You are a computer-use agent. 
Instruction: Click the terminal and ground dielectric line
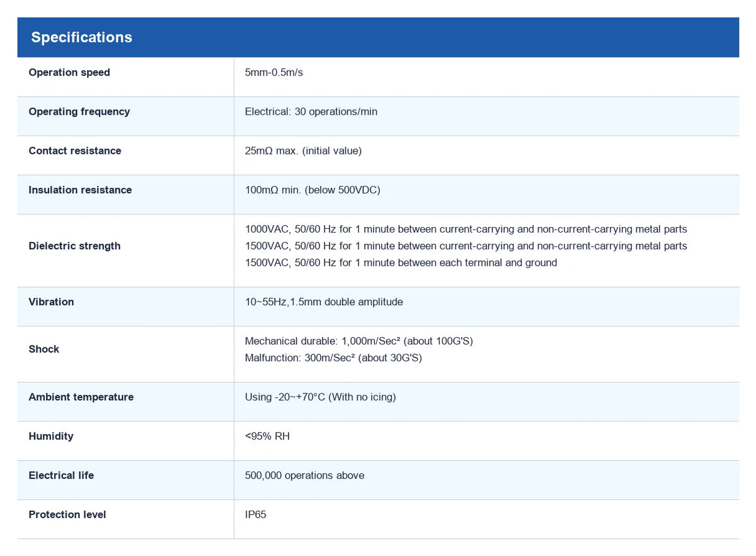click(401, 263)
